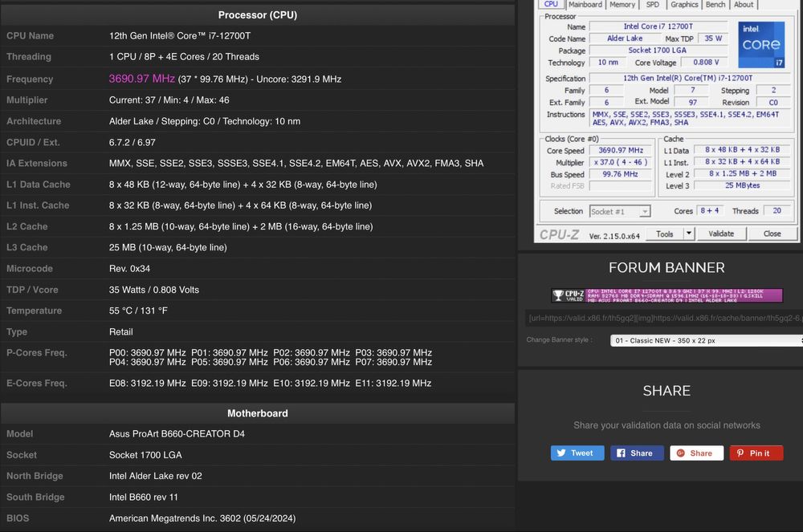Click the L1 Data Cache value 8 x 48 KB
The height and width of the screenshot is (532, 803).
(243, 185)
